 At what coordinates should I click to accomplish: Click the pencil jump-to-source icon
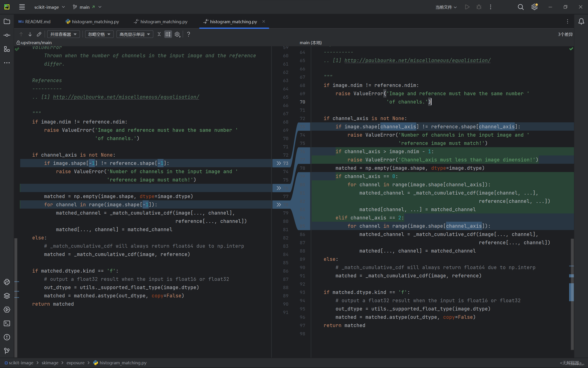[39, 34]
